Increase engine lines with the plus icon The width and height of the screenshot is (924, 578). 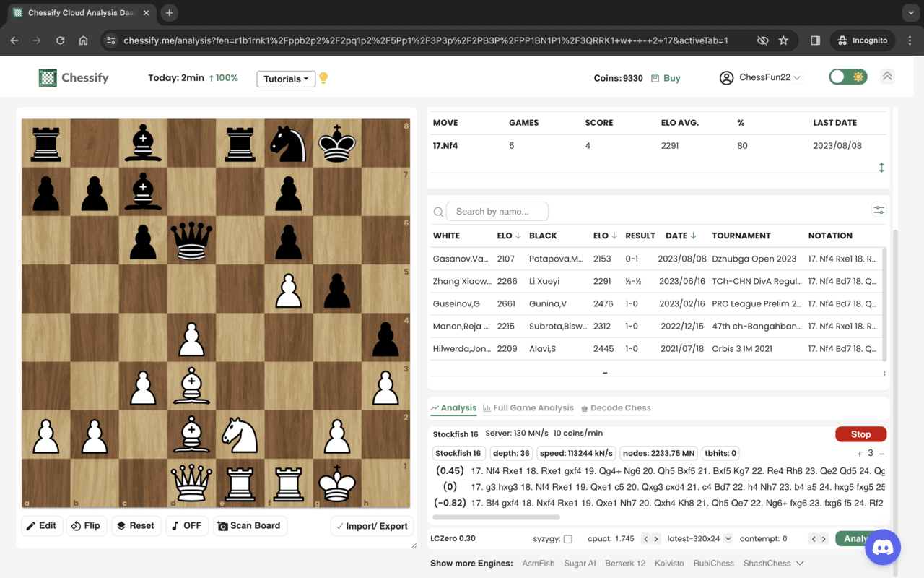point(860,454)
